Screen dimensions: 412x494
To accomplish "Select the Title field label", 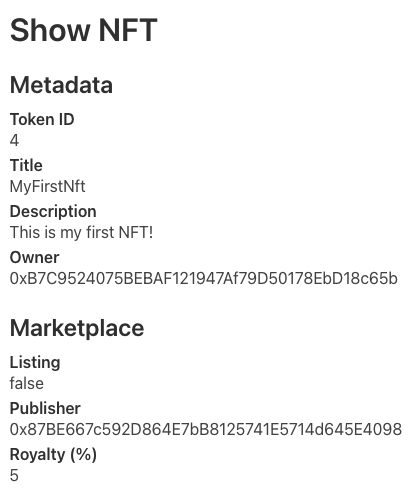I will 26,165.
